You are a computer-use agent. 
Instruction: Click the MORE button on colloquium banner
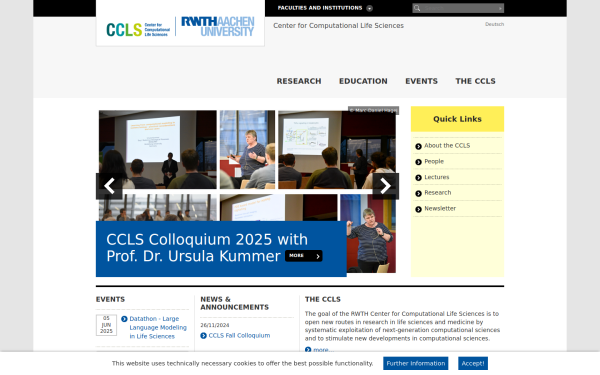coord(304,256)
